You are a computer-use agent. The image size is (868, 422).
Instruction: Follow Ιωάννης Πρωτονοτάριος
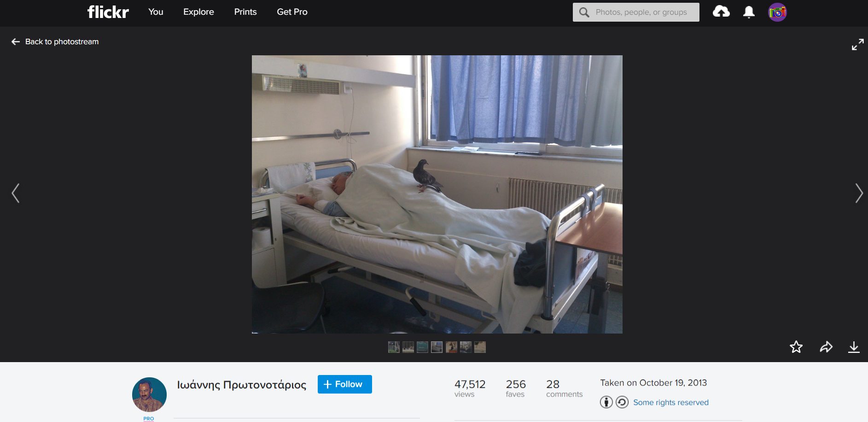pos(344,384)
